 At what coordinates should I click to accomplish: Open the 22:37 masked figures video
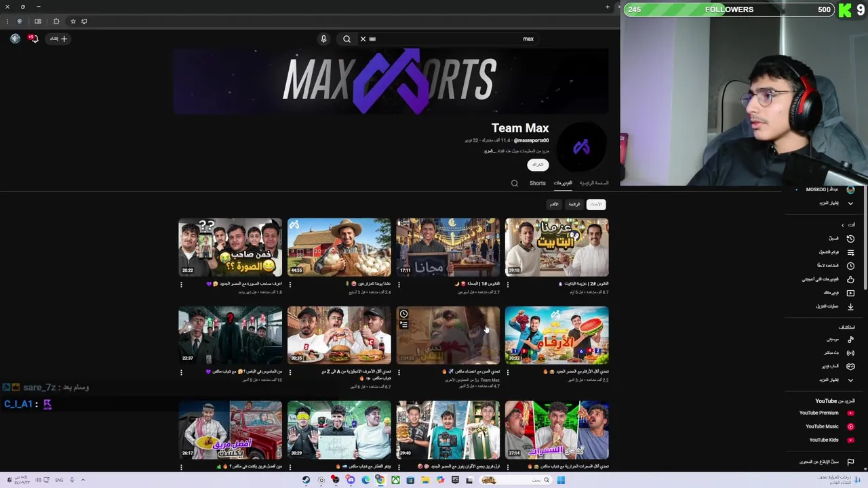(x=230, y=335)
